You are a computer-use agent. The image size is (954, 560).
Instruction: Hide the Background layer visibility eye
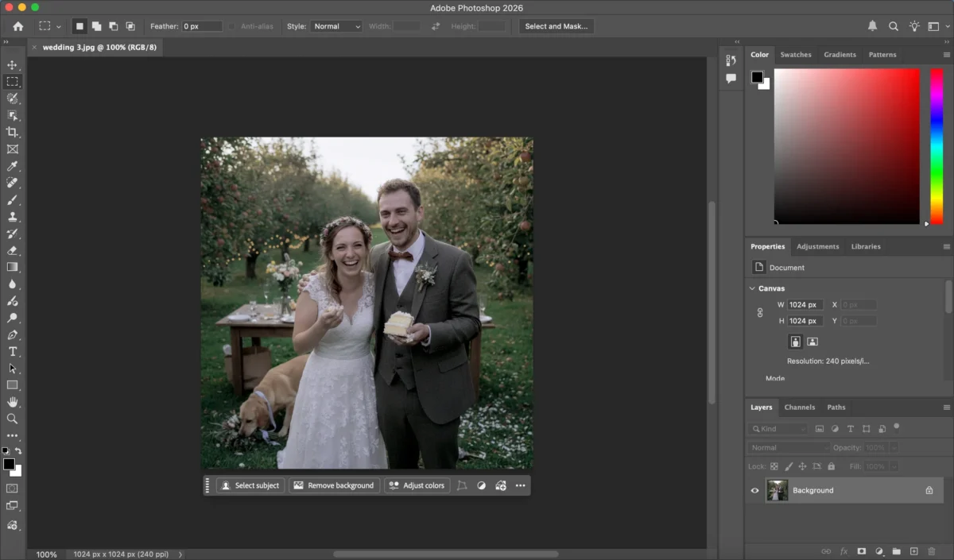754,490
